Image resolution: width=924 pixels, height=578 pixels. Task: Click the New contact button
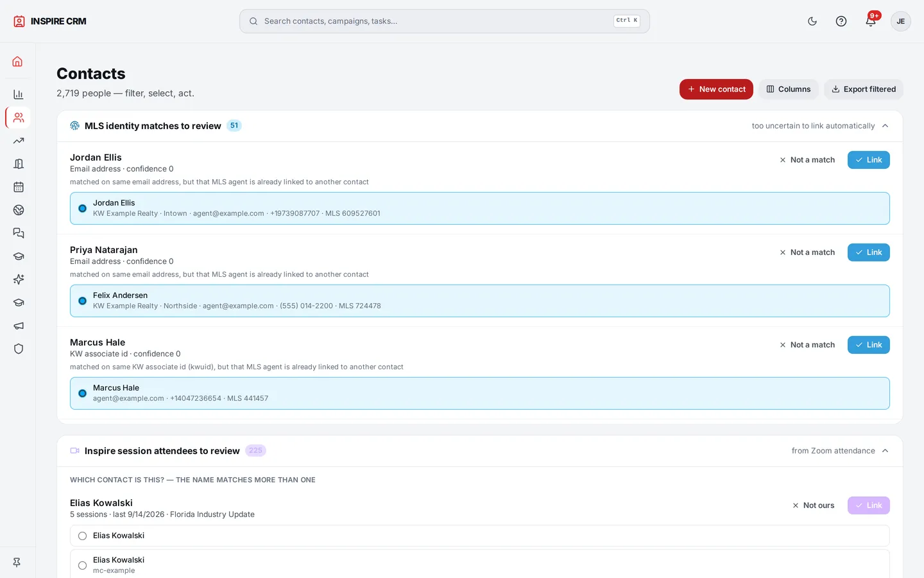pyautogui.click(x=716, y=89)
